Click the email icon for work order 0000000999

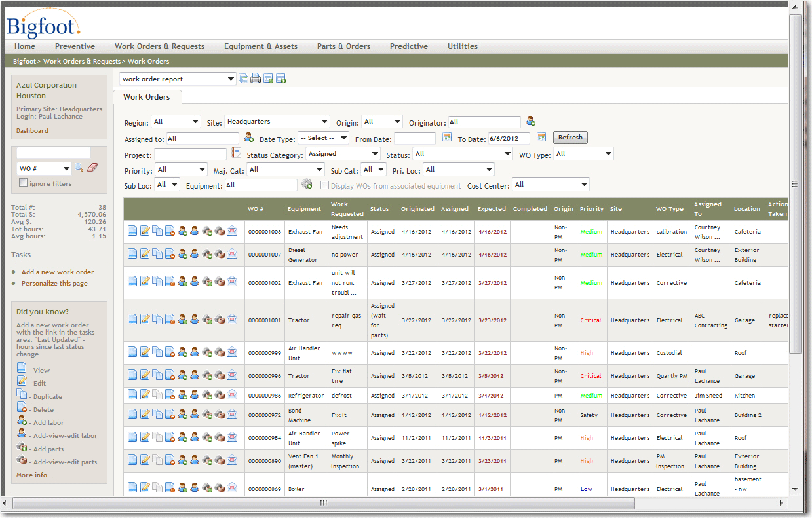pos(232,353)
